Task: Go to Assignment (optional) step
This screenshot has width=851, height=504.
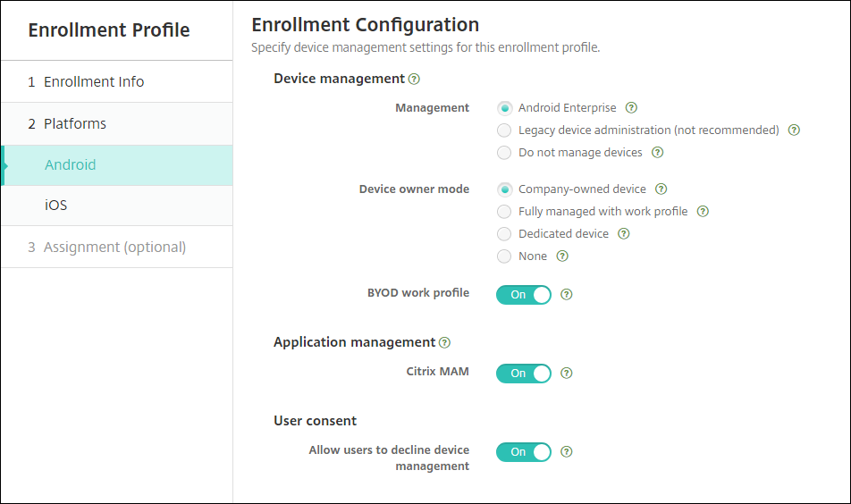Action: pos(114,247)
